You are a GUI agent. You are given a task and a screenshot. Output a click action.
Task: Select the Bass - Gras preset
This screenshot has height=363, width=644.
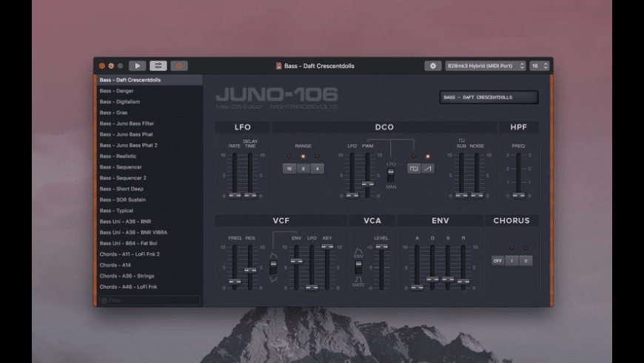(150, 113)
